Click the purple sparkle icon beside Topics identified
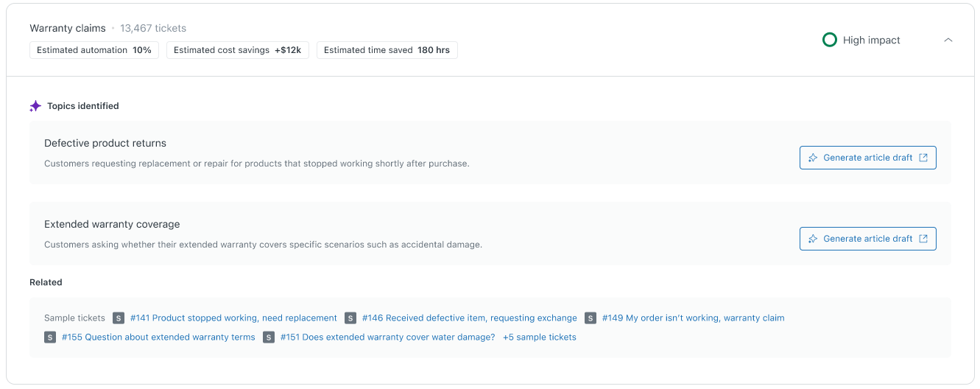The image size is (980, 389). [x=35, y=106]
